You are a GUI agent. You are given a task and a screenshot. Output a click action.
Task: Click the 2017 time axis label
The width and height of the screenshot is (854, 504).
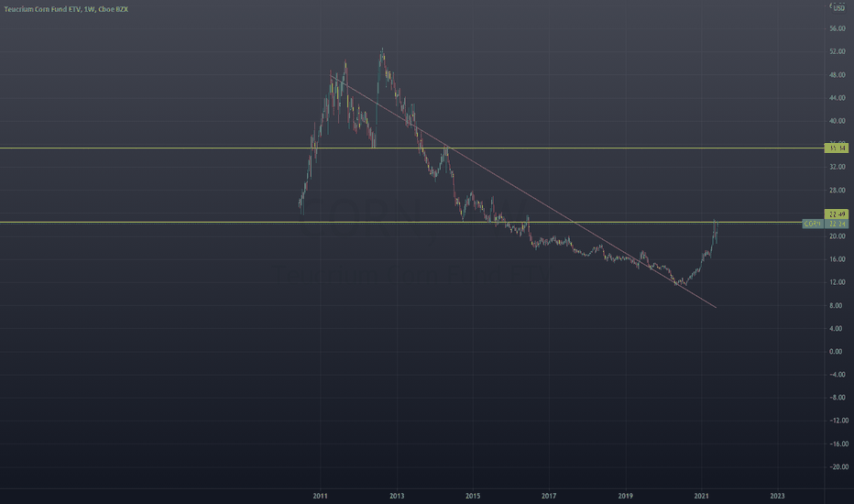[549, 496]
